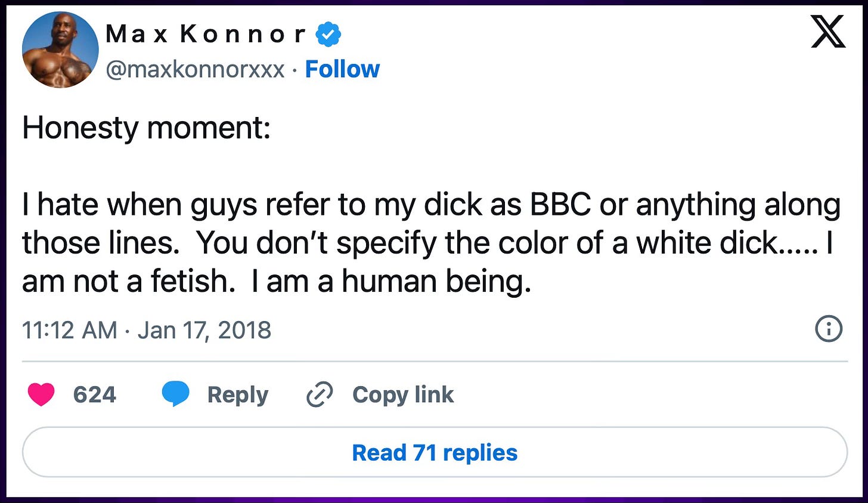Image resolution: width=868 pixels, height=503 pixels.
Task: Click the Copy link text
Action: (x=403, y=395)
